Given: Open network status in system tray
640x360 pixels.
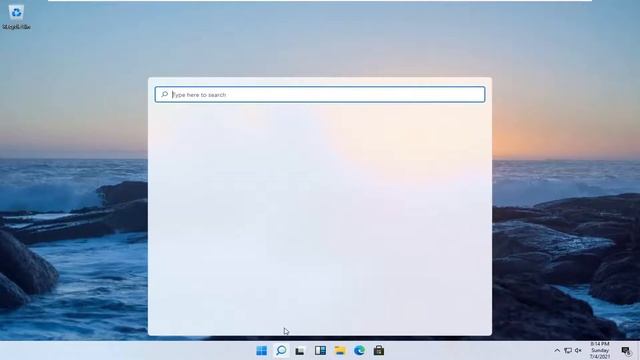Looking at the screenshot, I should [568, 351].
